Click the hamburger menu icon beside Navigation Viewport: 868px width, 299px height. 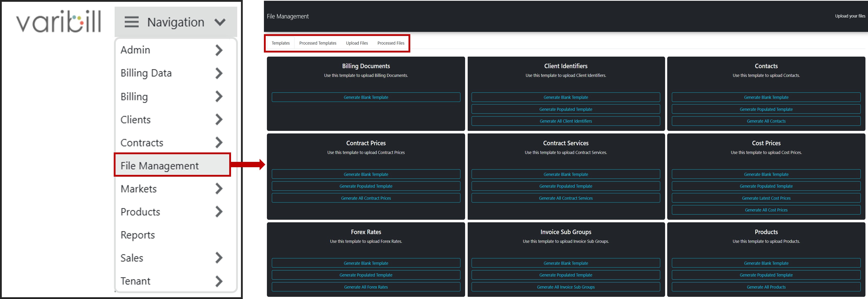(131, 22)
